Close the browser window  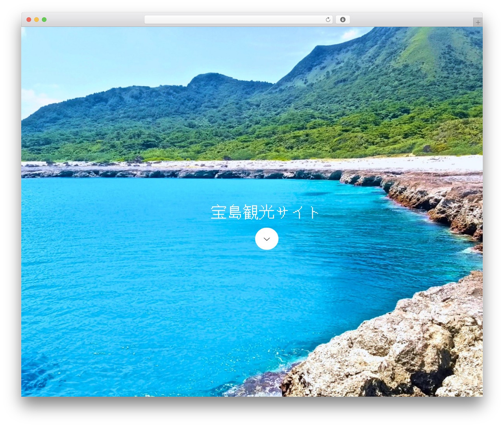[29, 20]
